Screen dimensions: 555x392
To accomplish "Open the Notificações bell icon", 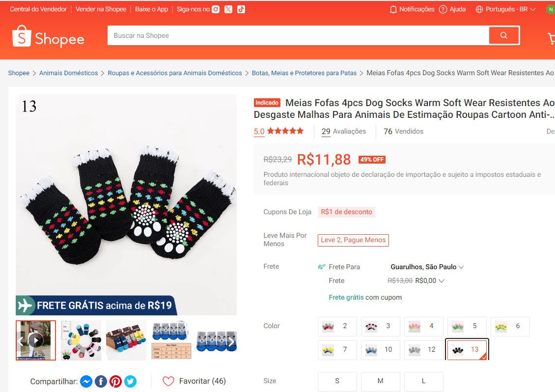I will pyautogui.click(x=393, y=9).
